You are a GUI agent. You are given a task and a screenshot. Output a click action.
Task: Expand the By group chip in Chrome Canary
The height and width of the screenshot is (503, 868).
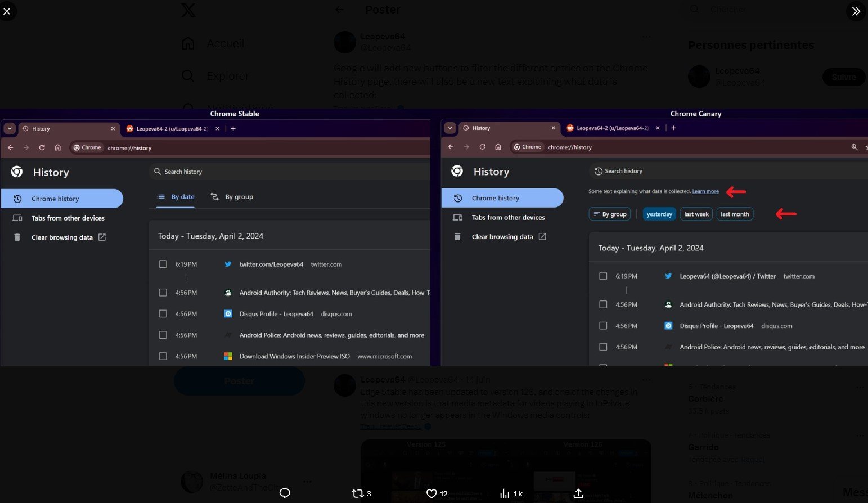click(610, 214)
